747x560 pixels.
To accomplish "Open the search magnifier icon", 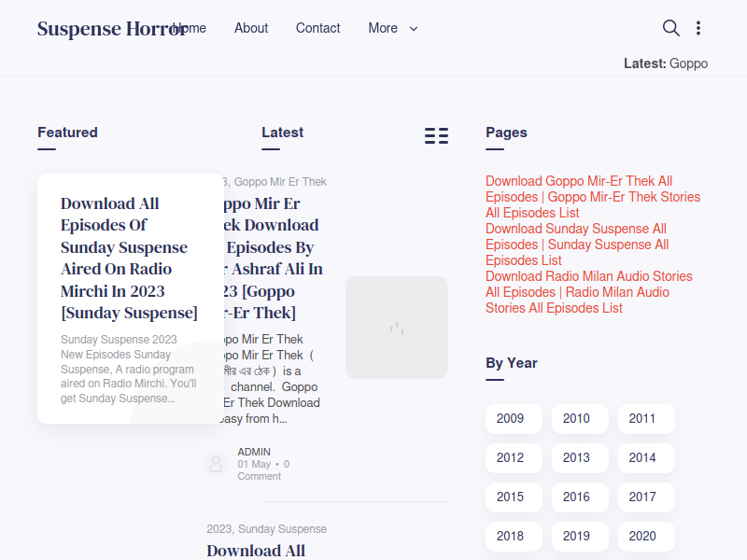I will (670, 28).
